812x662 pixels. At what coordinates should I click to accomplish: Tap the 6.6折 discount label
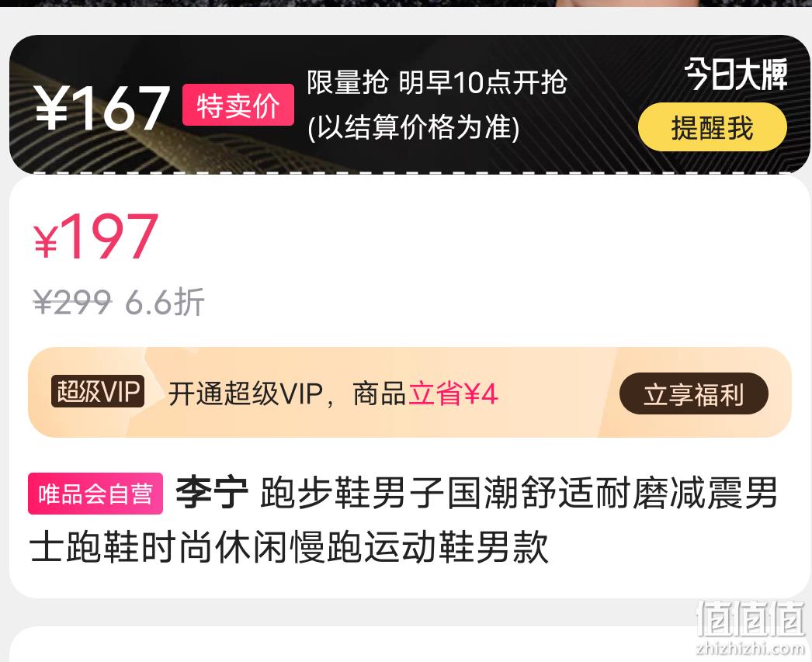click(x=165, y=302)
